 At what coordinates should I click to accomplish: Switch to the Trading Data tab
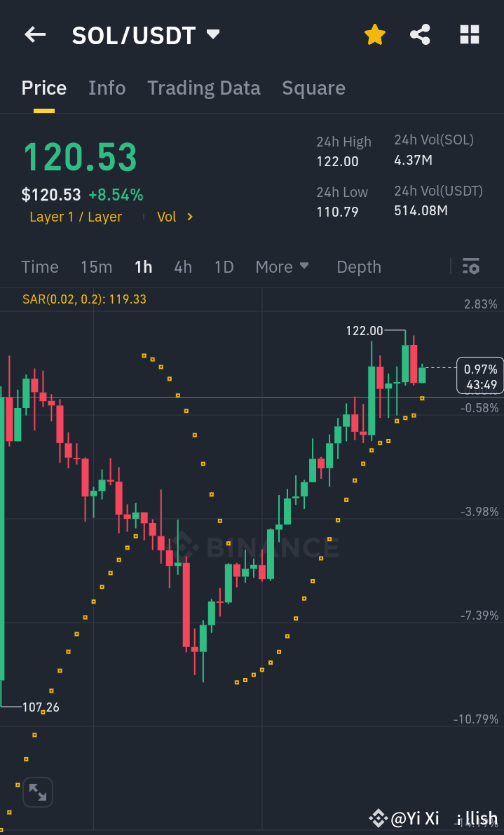coord(203,88)
